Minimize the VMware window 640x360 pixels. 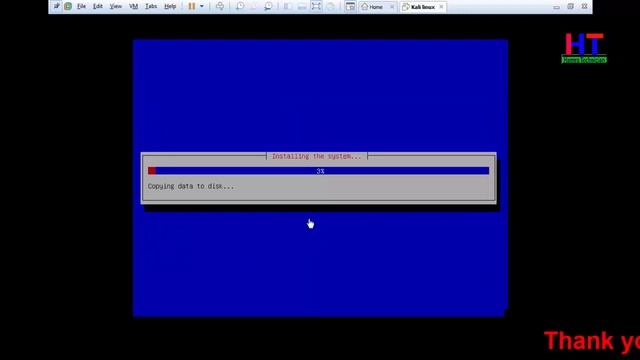(x=556, y=7)
